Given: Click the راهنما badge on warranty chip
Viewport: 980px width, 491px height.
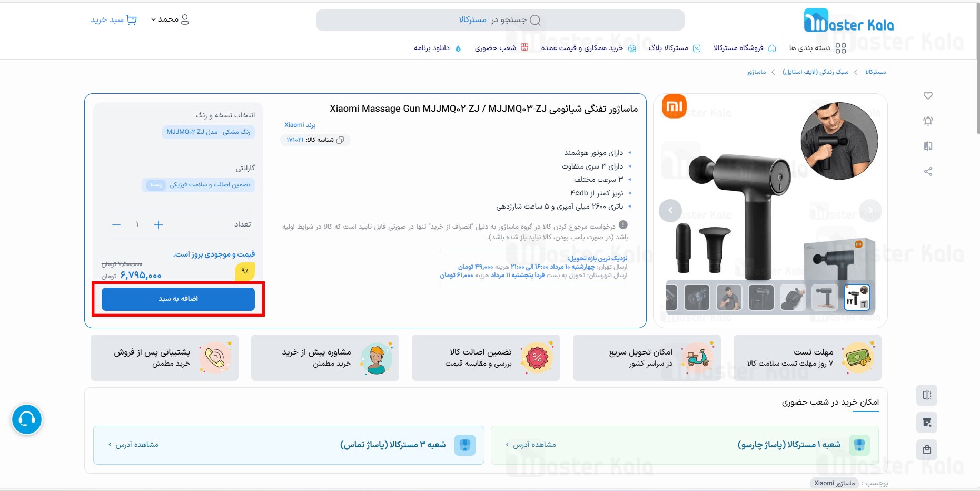Looking at the screenshot, I should point(156,185).
